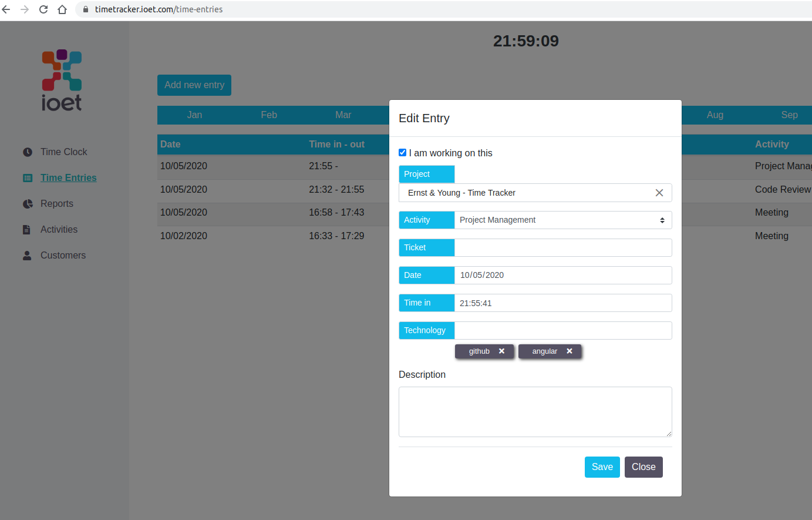
Task: Select the 16:33 - 17:29 entry
Action: pos(336,236)
